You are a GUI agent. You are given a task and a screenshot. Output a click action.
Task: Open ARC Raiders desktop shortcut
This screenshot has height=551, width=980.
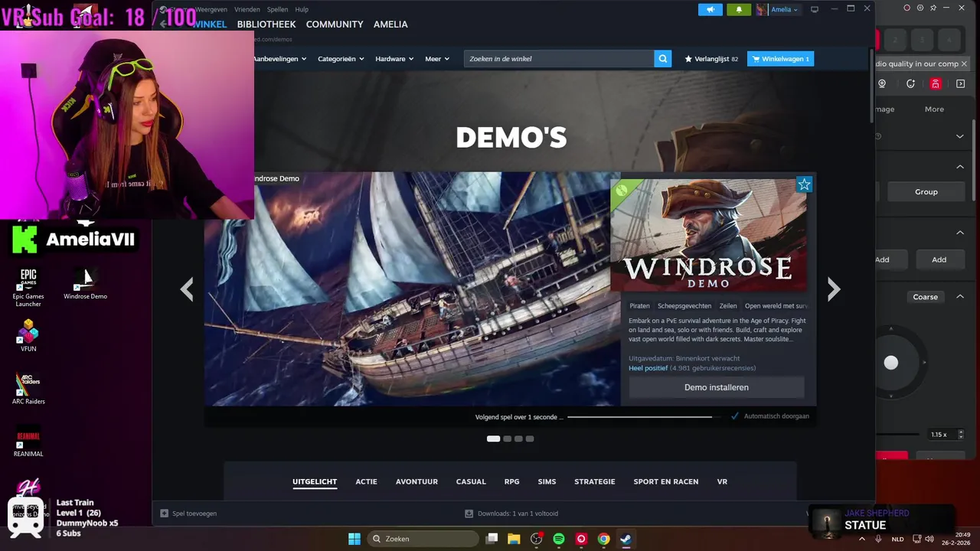click(28, 388)
